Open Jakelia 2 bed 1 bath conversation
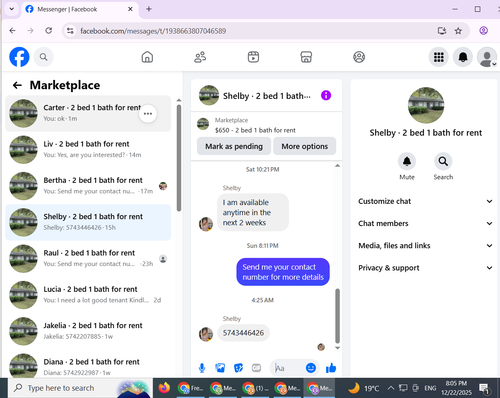The width and height of the screenshot is (500, 398). (88, 331)
